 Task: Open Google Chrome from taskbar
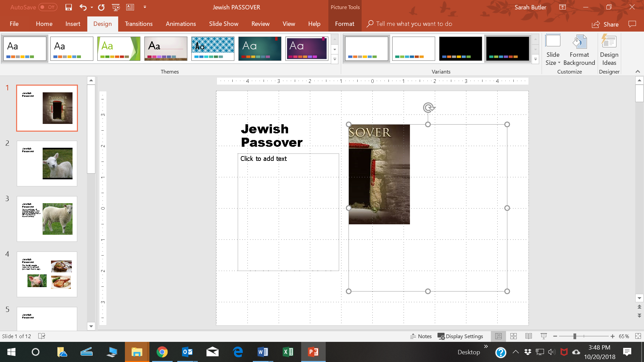162,352
